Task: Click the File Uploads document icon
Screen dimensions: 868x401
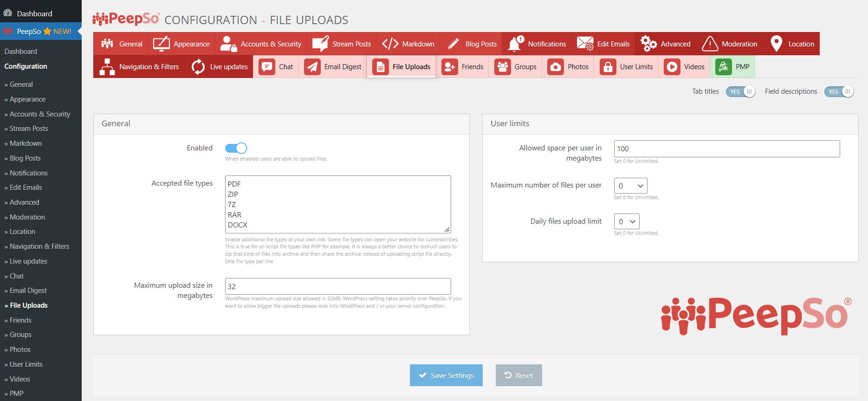Action: (x=381, y=67)
